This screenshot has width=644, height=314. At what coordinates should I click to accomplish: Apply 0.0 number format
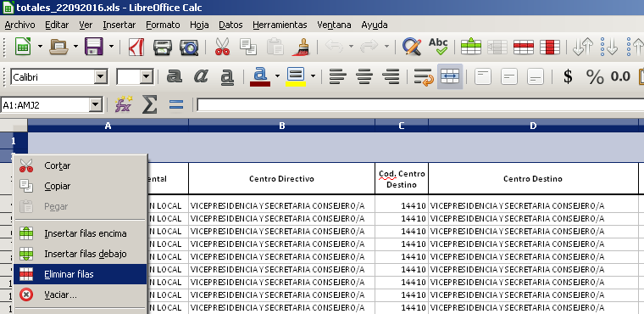point(620,76)
